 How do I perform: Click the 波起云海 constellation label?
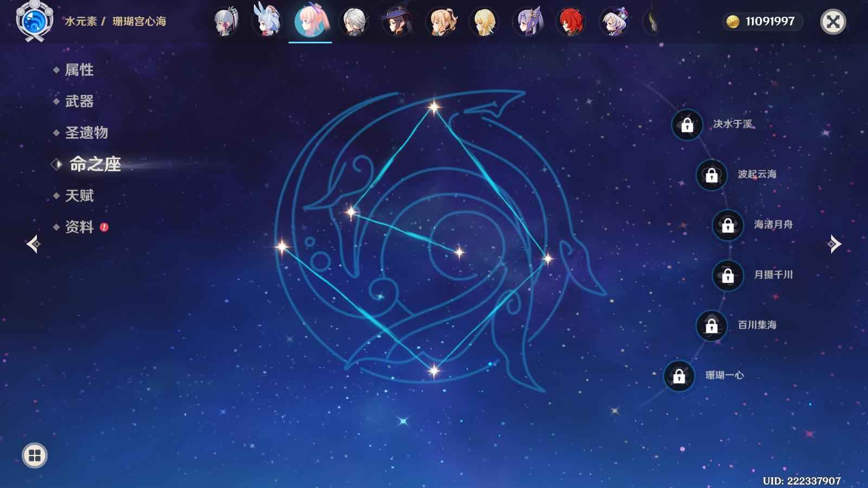click(x=757, y=174)
